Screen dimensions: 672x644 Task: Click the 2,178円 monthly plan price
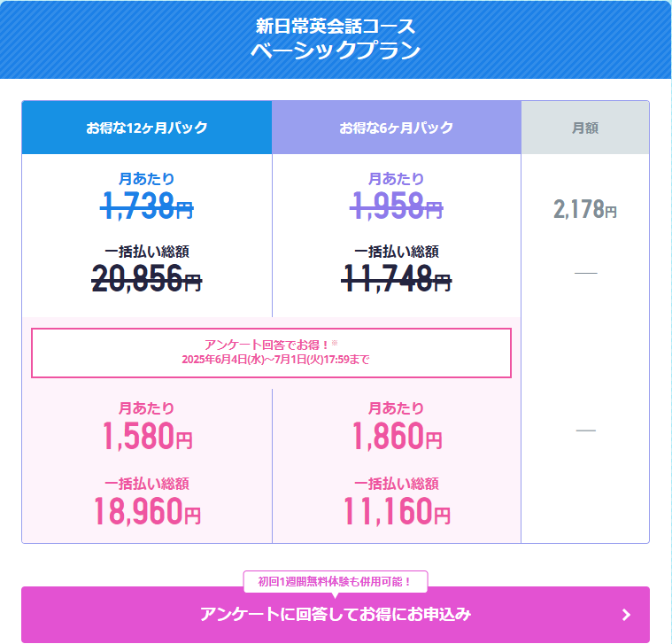pyautogui.click(x=585, y=209)
